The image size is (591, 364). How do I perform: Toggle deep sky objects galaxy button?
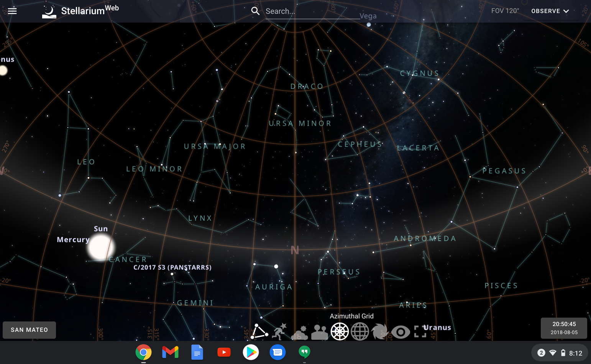[x=380, y=331]
